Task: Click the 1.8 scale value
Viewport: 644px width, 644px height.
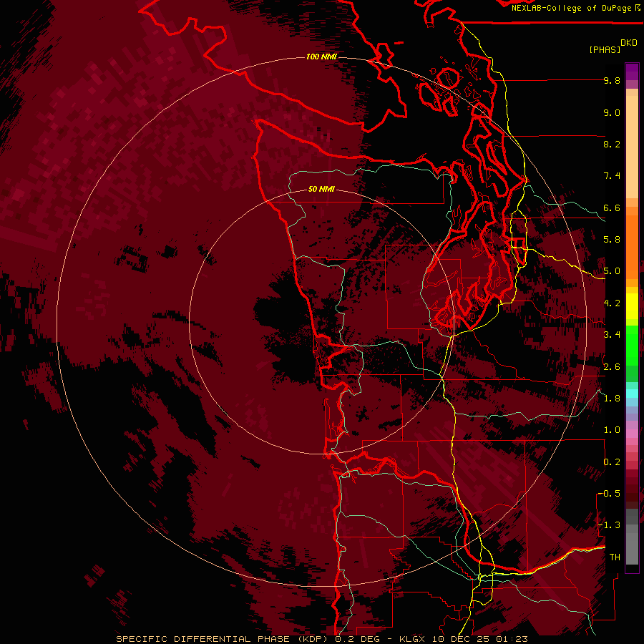Action: (612, 399)
